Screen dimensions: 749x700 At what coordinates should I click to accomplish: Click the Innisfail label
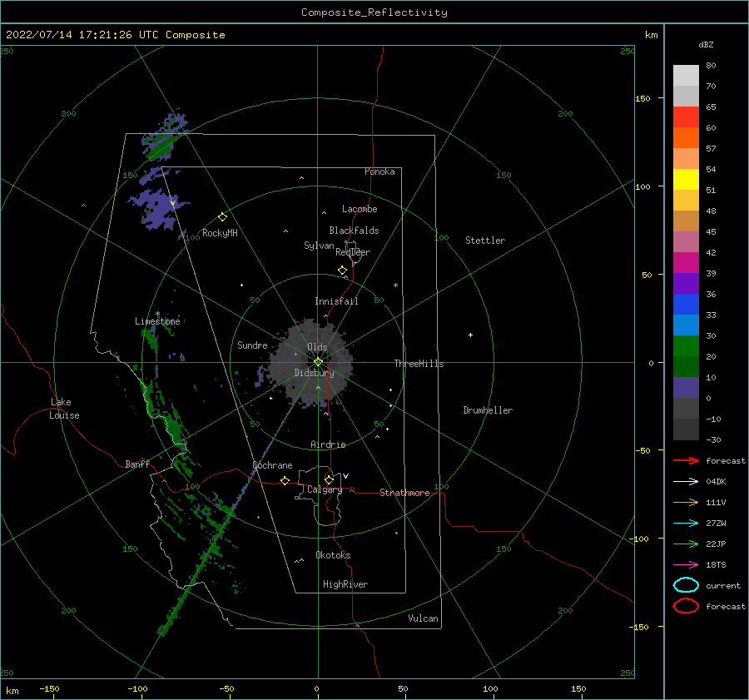[336, 301]
